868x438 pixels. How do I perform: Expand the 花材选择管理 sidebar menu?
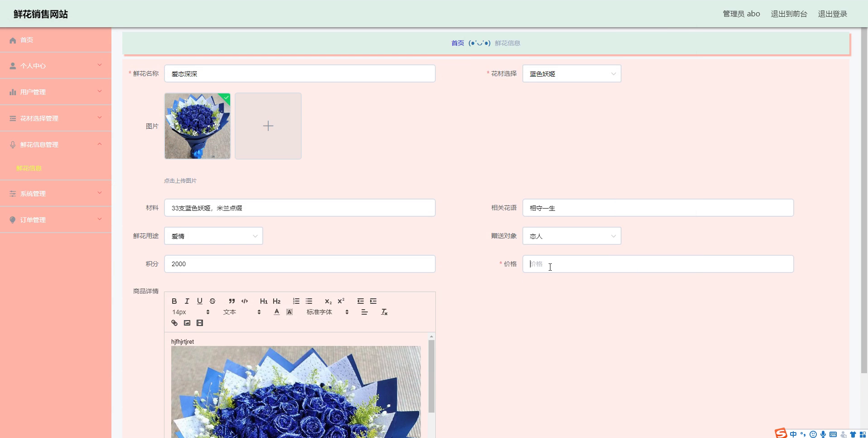pos(56,118)
